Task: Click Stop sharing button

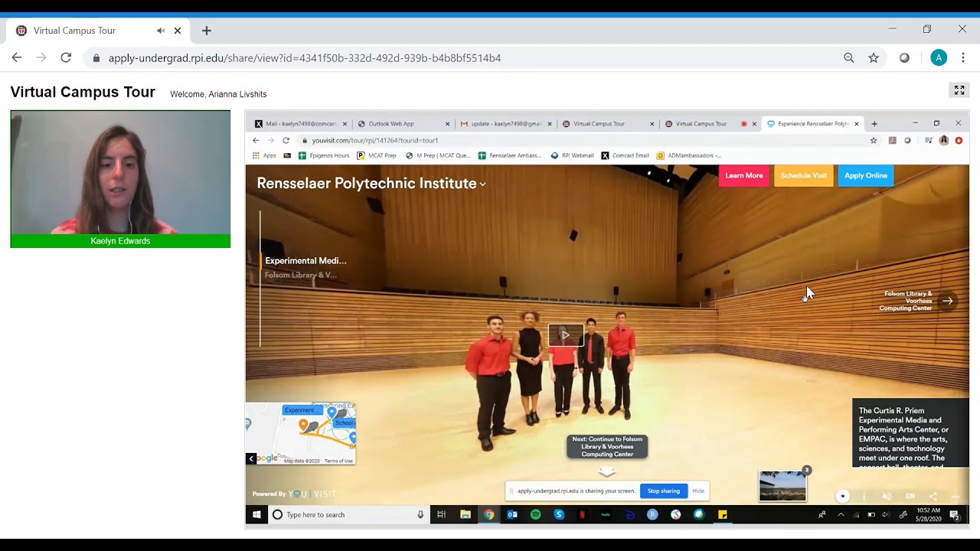Action: point(664,491)
